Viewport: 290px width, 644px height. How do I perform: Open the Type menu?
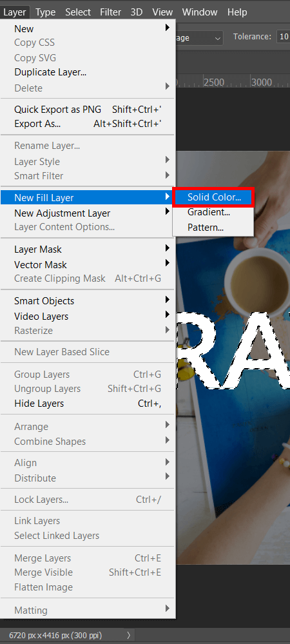click(45, 12)
